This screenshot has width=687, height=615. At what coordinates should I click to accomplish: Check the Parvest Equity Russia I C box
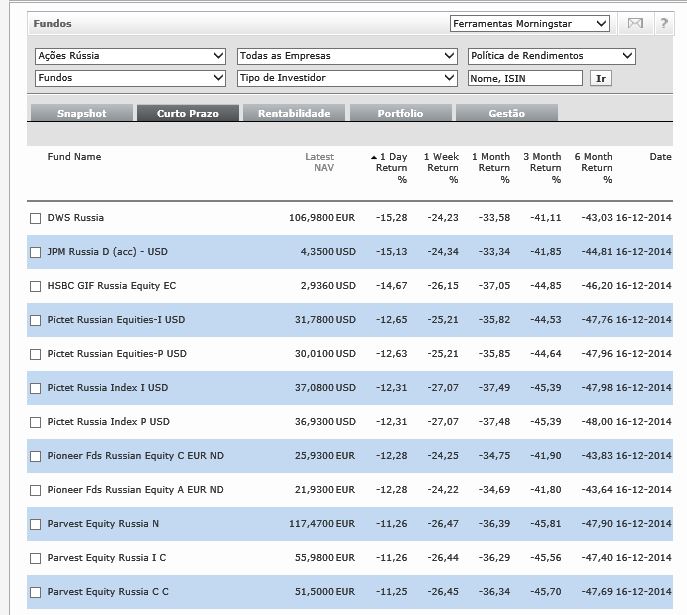(x=35, y=558)
